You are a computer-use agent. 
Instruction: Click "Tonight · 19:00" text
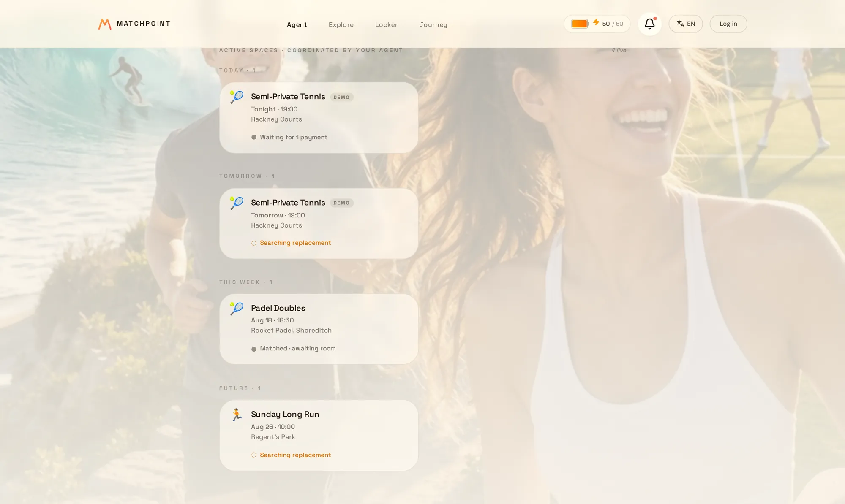coord(274,109)
